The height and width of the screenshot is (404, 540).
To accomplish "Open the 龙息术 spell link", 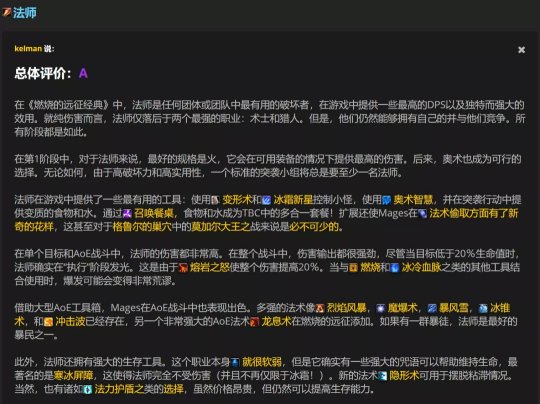I will click(x=276, y=322).
